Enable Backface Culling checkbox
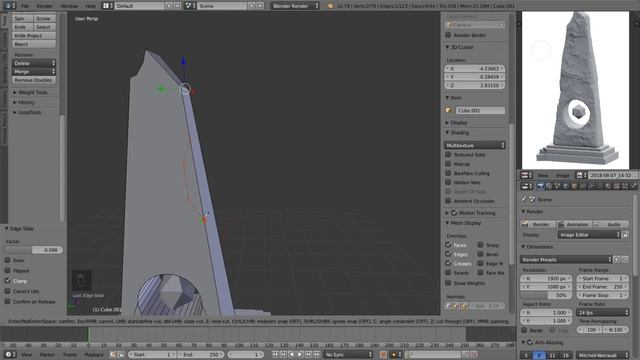The width and height of the screenshot is (640, 360). click(x=448, y=173)
